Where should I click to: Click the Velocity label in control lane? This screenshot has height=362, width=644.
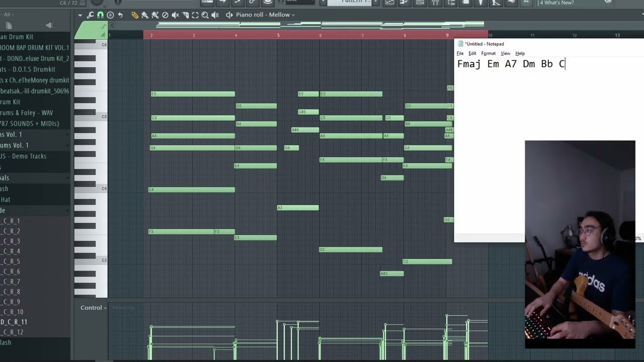pyautogui.click(x=123, y=308)
